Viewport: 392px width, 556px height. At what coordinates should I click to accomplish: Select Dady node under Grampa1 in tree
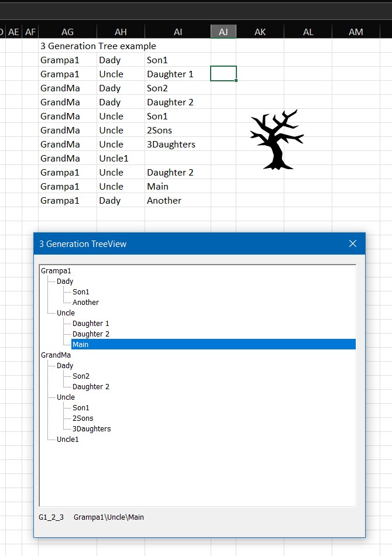(65, 282)
